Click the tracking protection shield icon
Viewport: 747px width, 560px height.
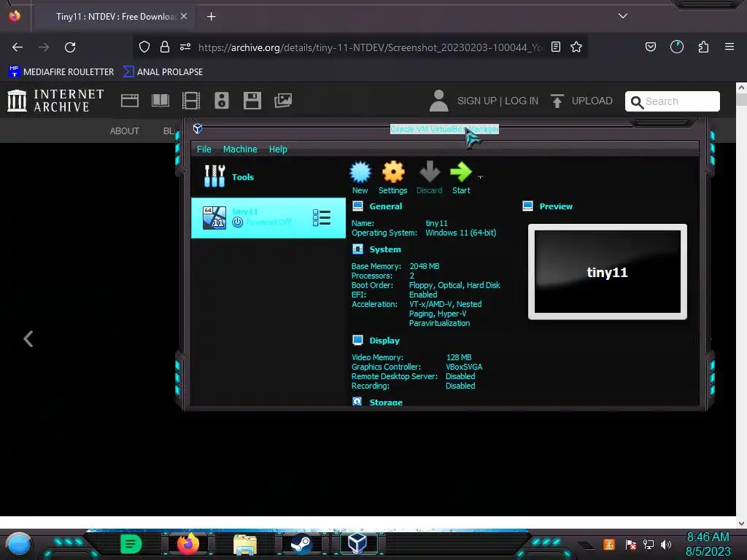pos(144,47)
